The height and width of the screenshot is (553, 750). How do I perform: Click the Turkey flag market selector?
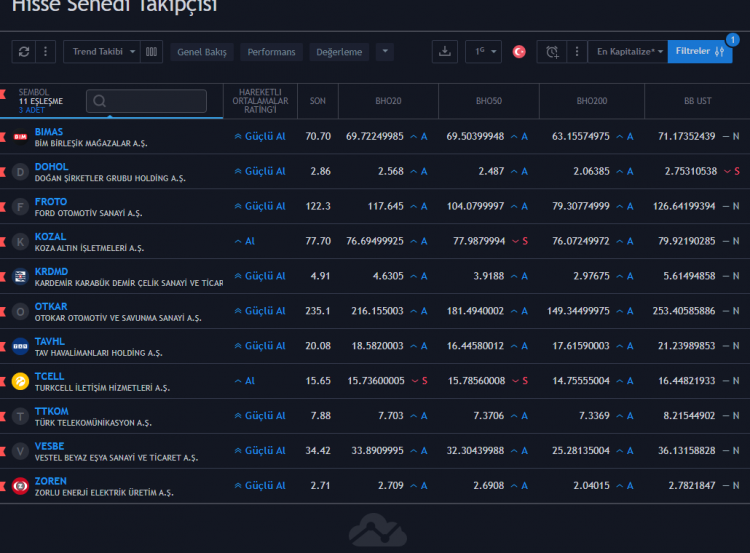[519, 52]
